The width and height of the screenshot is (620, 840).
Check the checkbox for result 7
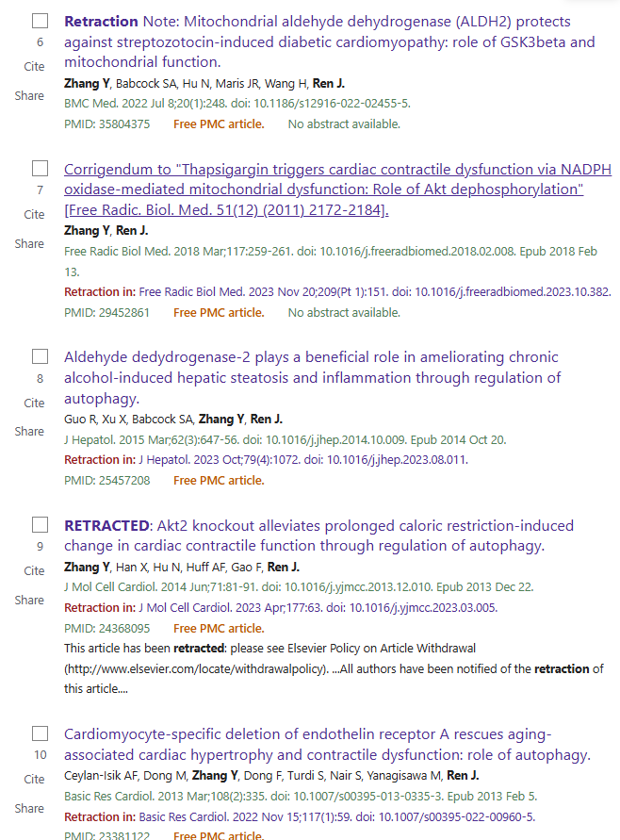[40, 168]
